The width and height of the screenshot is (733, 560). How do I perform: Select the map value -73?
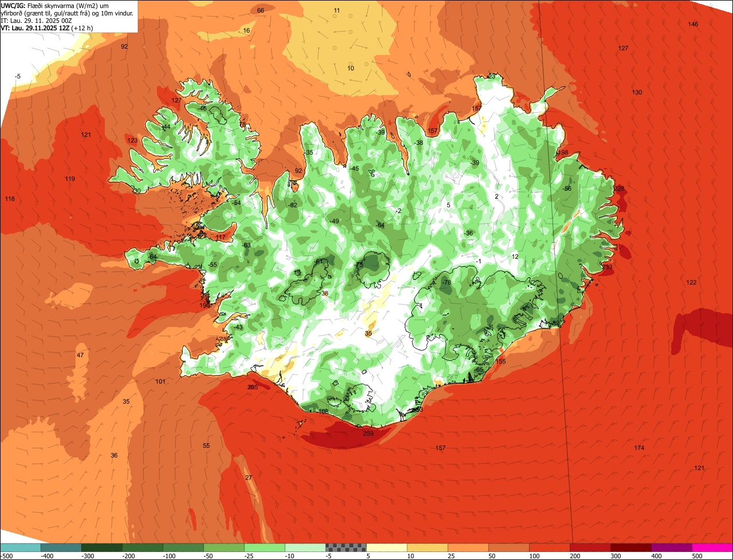(x=358, y=265)
